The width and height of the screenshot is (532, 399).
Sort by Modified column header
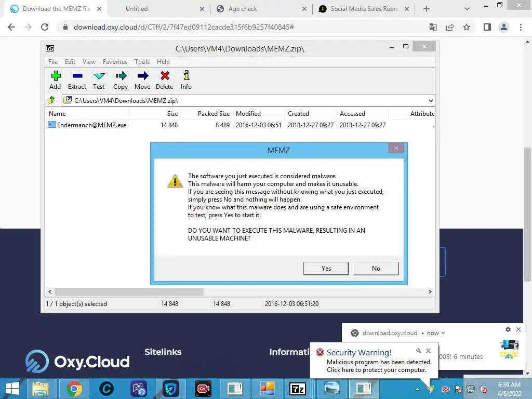point(258,114)
